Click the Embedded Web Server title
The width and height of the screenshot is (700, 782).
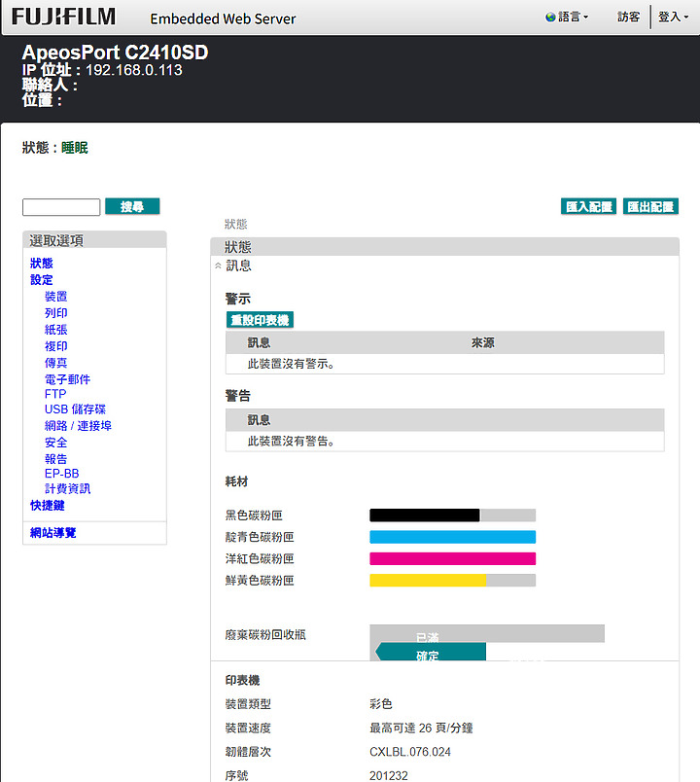tap(223, 18)
